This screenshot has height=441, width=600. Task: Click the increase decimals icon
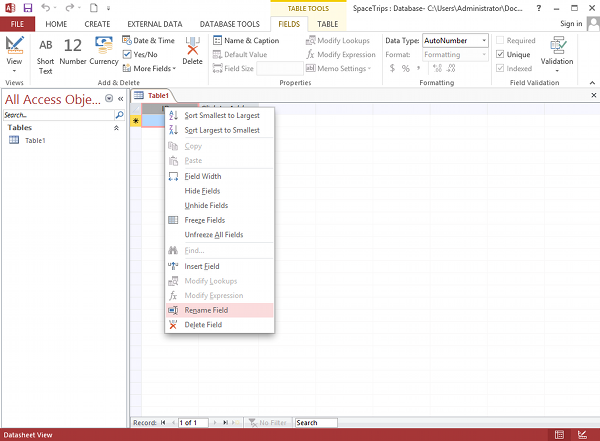(437, 68)
